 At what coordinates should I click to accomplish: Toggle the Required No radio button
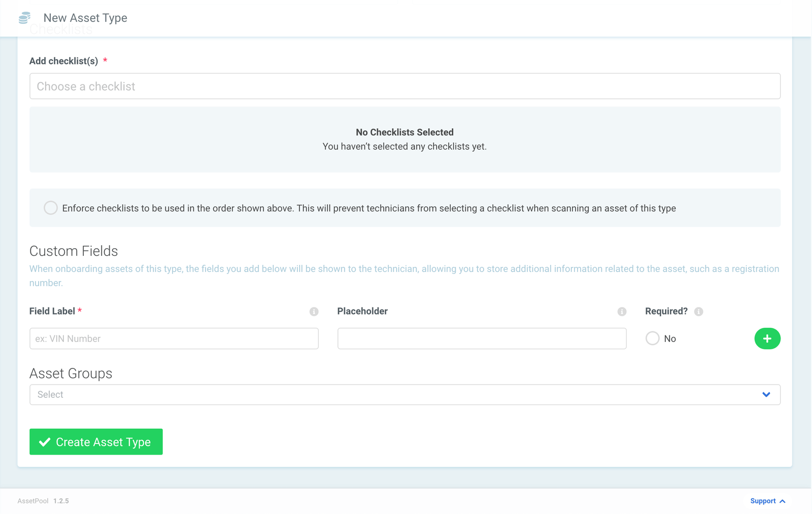click(653, 338)
